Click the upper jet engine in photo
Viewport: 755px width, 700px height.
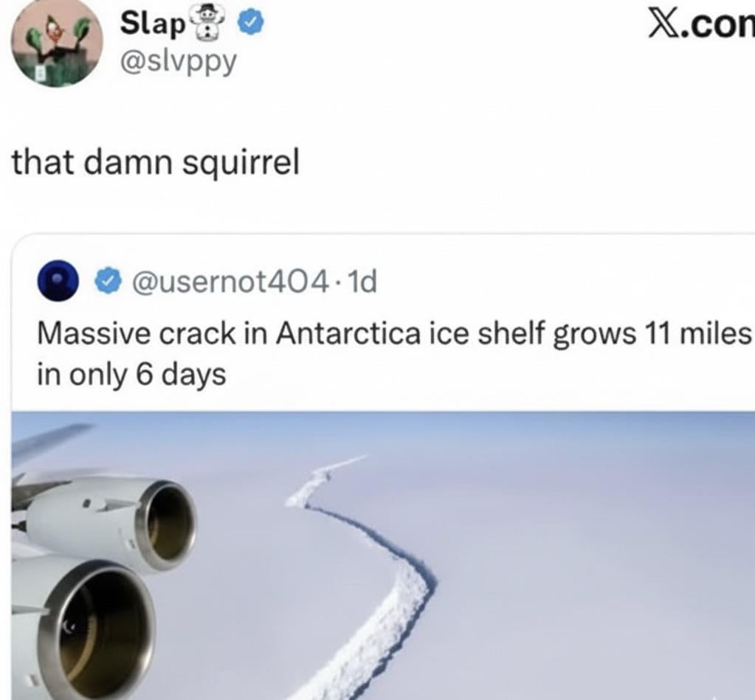110,521
